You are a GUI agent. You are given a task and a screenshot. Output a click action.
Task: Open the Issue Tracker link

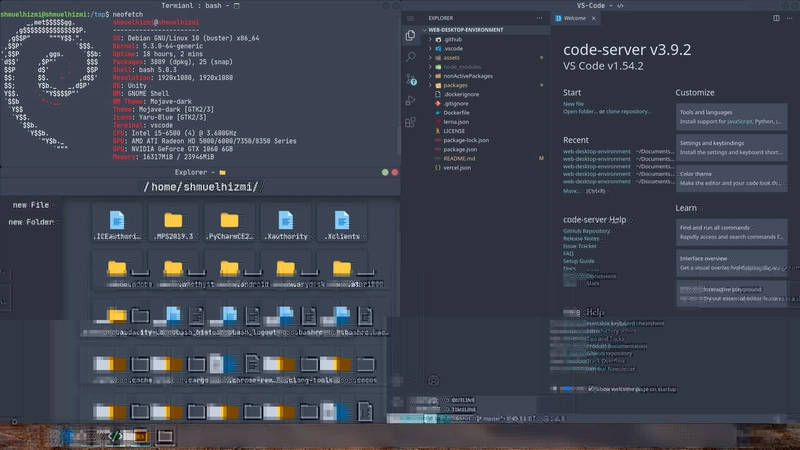pos(580,246)
